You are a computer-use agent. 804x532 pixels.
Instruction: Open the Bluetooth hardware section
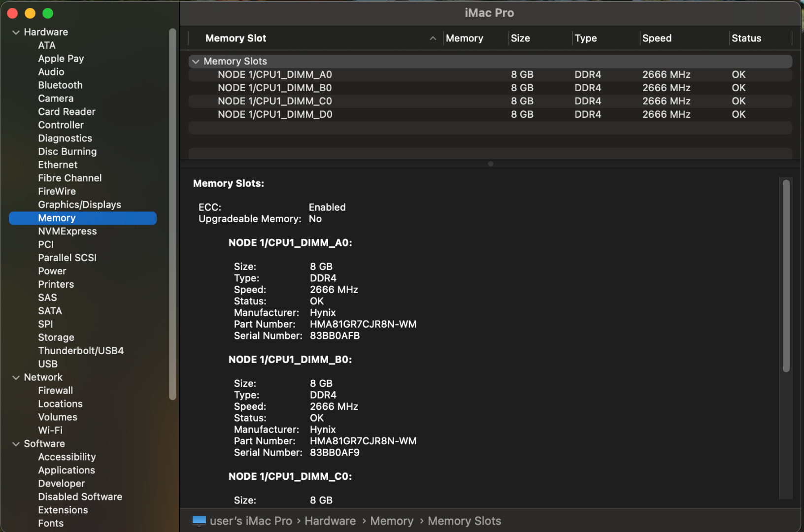[60, 85]
